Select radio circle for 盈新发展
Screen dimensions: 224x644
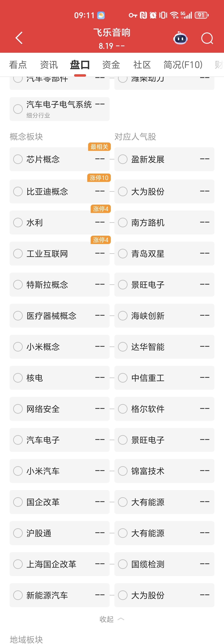[123, 159]
